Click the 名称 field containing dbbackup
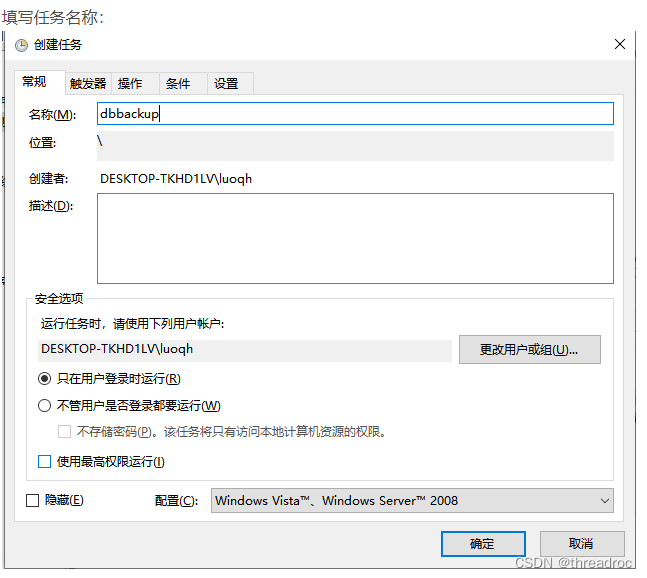This screenshot has height=578, width=647. point(355,113)
